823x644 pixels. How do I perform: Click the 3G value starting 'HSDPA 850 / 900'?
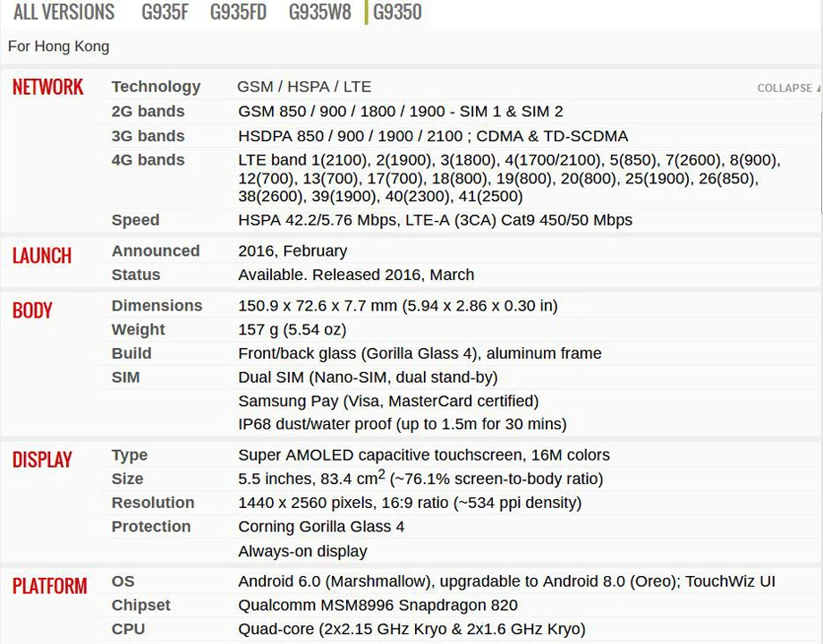click(433, 136)
